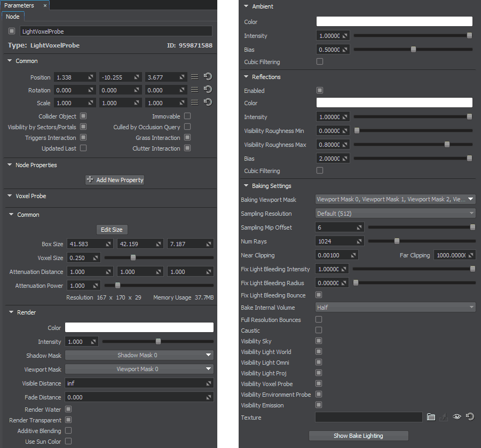Enable the Caustic checkbox

point(319,331)
